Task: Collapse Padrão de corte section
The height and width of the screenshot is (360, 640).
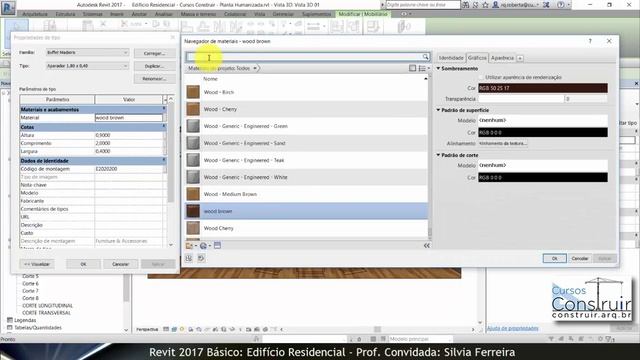Action: pyautogui.click(x=438, y=155)
